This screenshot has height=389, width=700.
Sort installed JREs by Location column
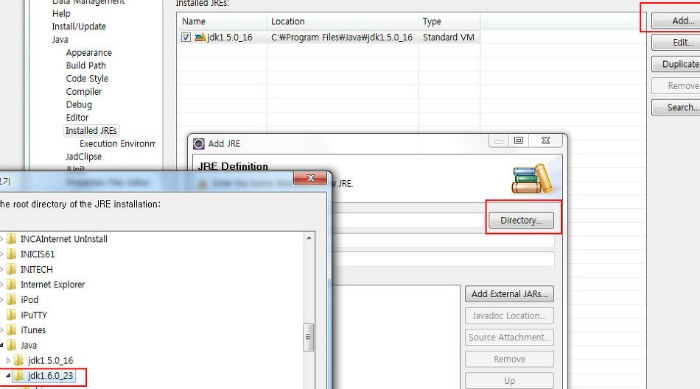click(x=342, y=21)
